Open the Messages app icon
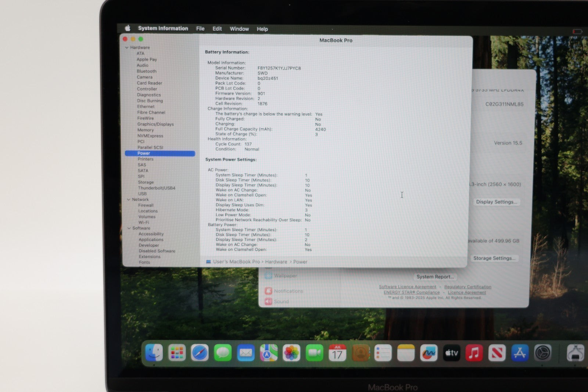The width and height of the screenshot is (588, 392). [x=223, y=353]
